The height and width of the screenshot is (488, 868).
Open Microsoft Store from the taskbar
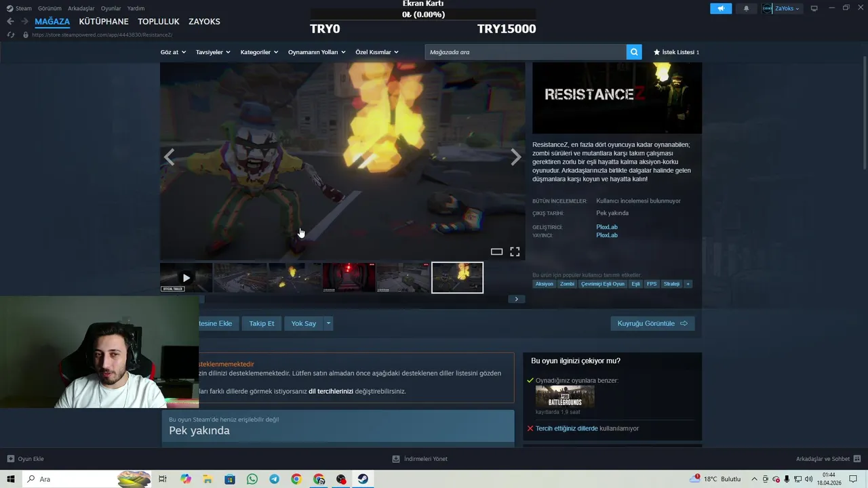point(230,479)
